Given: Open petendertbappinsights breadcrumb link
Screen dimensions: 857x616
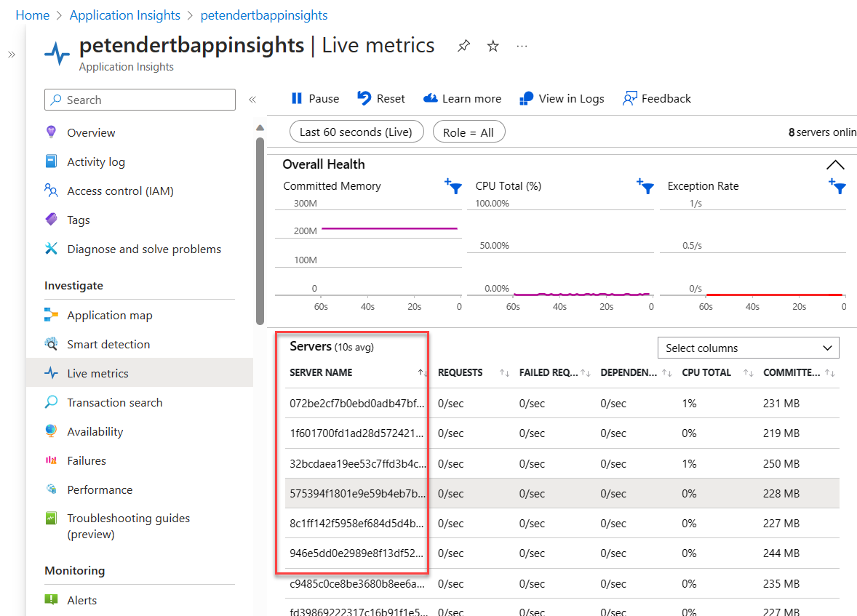Looking at the screenshot, I should (x=264, y=15).
